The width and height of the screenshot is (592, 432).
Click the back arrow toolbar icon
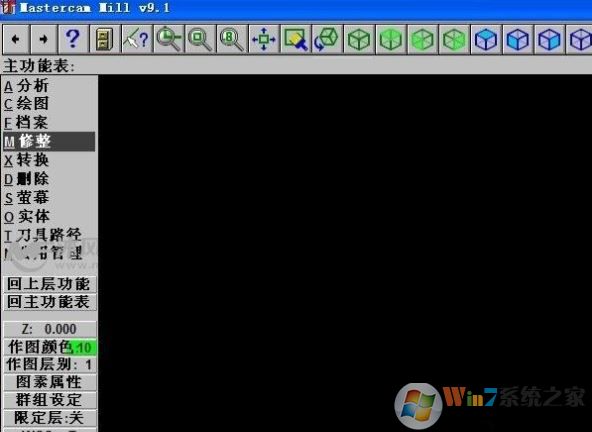[x=16, y=39]
